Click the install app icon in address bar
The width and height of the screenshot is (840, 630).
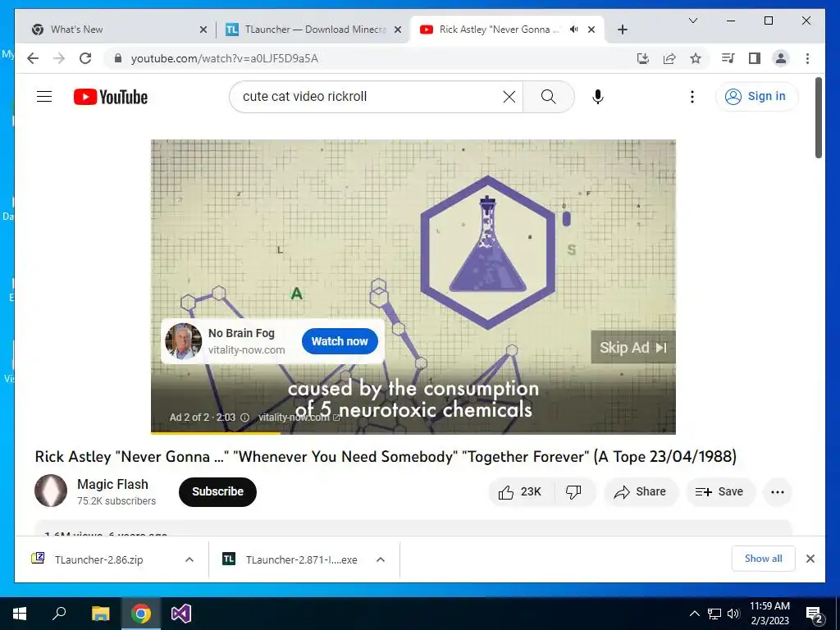(643, 58)
